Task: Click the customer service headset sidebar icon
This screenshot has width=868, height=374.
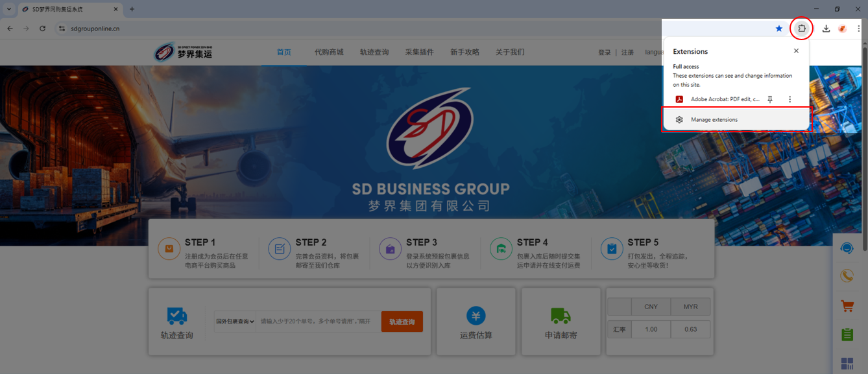Action: [x=847, y=248]
